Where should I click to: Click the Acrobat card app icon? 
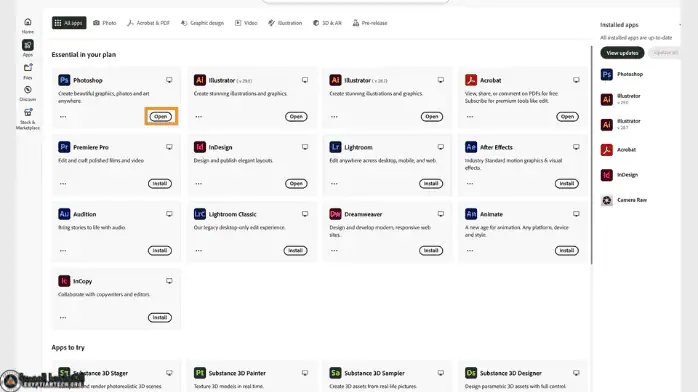point(471,80)
